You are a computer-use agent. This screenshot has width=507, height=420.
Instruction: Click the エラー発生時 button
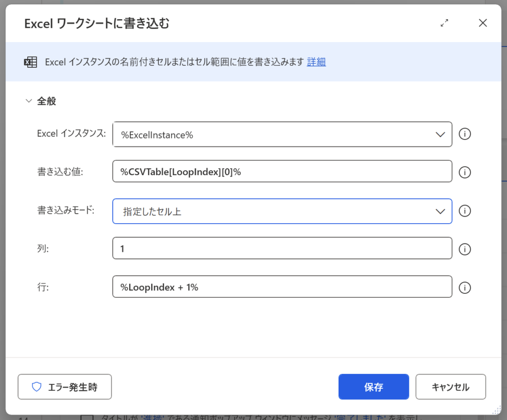[x=65, y=387]
